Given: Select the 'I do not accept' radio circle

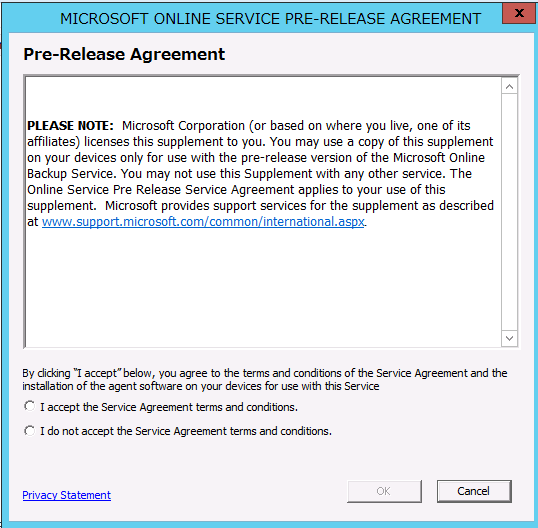Looking at the screenshot, I should pyautogui.click(x=30, y=431).
